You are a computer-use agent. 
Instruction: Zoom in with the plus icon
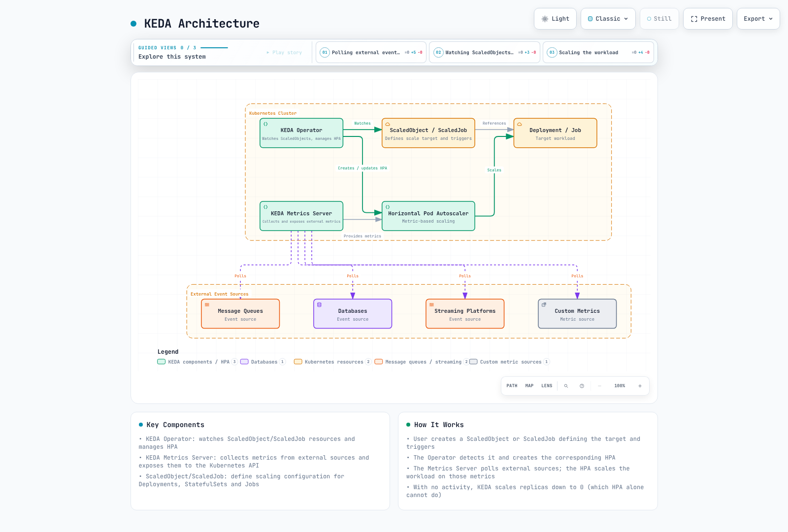click(x=640, y=386)
